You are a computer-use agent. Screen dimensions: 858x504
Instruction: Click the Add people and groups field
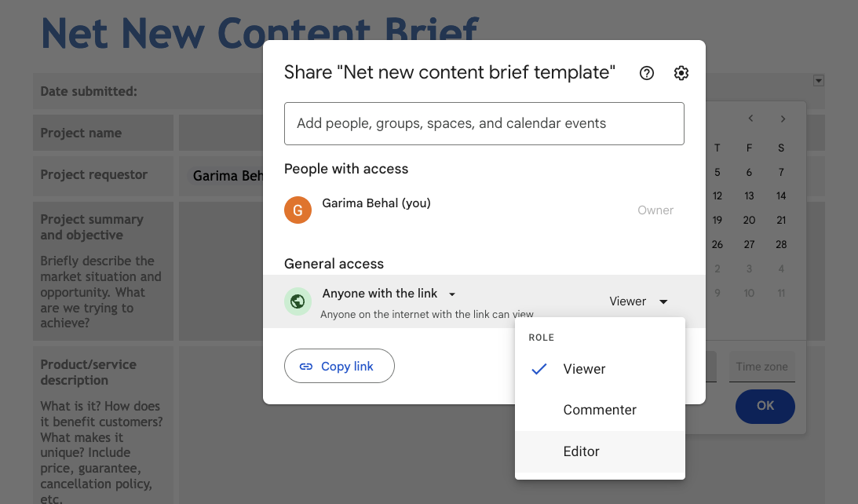pos(484,123)
